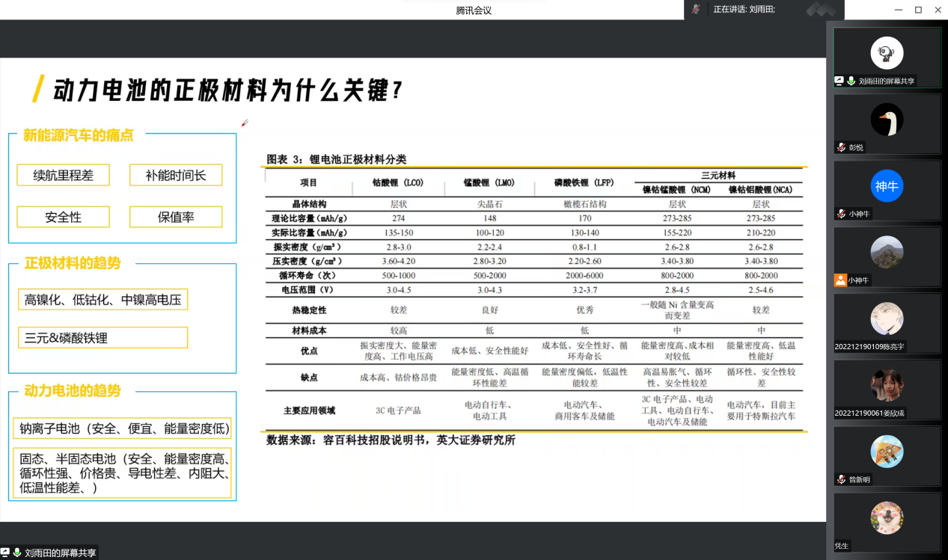The height and width of the screenshot is (560, 948).
Task: Click the muted mic icon next to 彭悦
Action: [x=841, y=147]
